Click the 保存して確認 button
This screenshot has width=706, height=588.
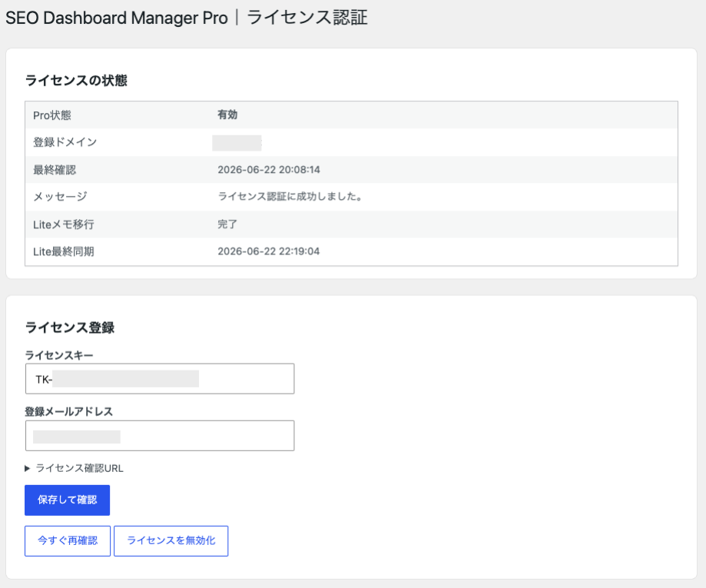point(67,500)
